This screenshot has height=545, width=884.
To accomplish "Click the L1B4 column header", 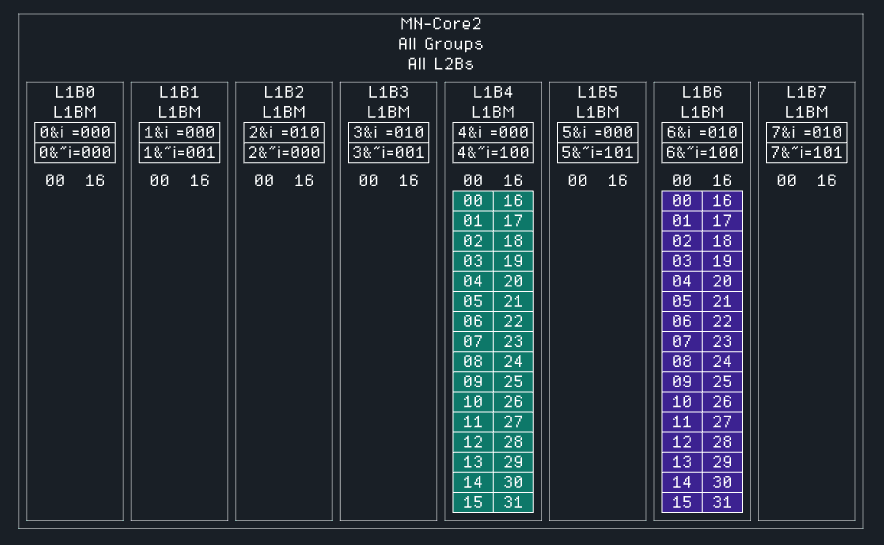I will coord(493,92).
